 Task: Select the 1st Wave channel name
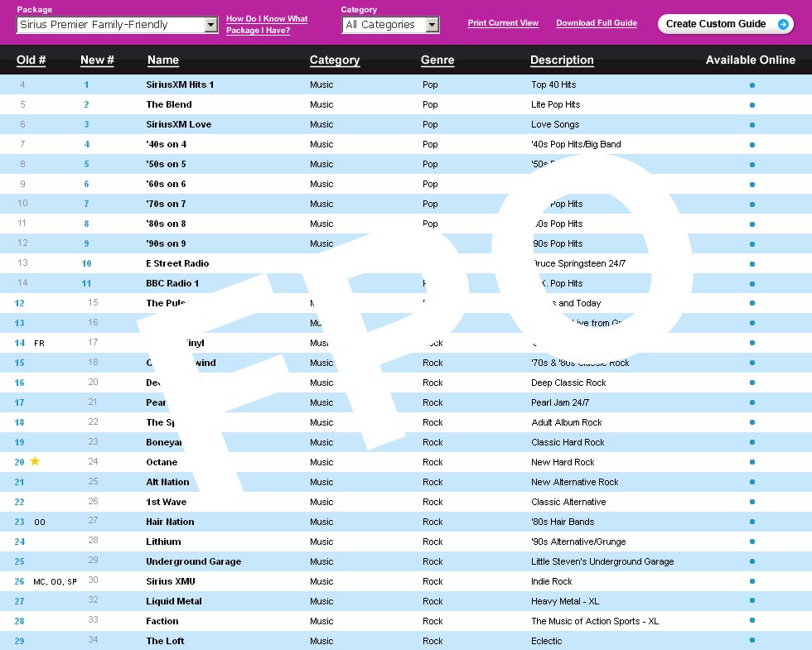(x=167, y=502)
